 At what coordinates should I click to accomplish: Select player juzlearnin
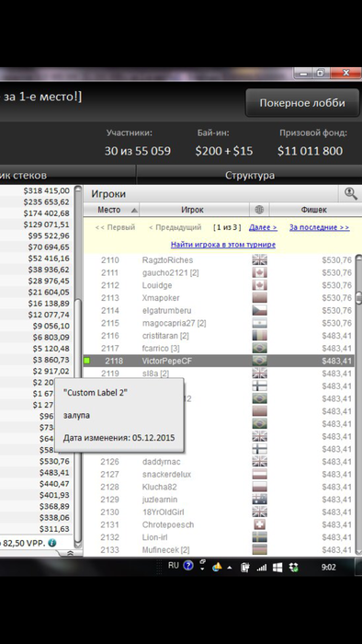pyautogui.click(x=219, y=500)
